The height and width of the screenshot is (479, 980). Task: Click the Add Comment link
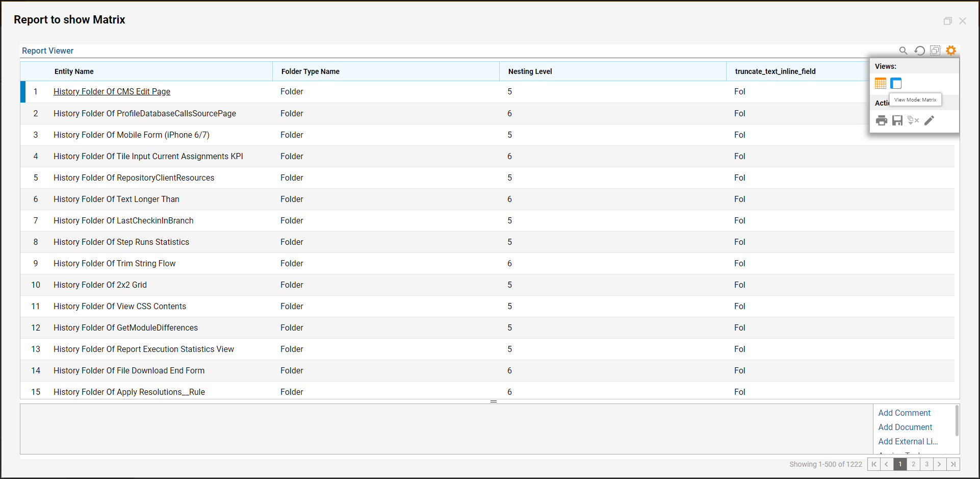pyautogui.click(x=904, y=413)
